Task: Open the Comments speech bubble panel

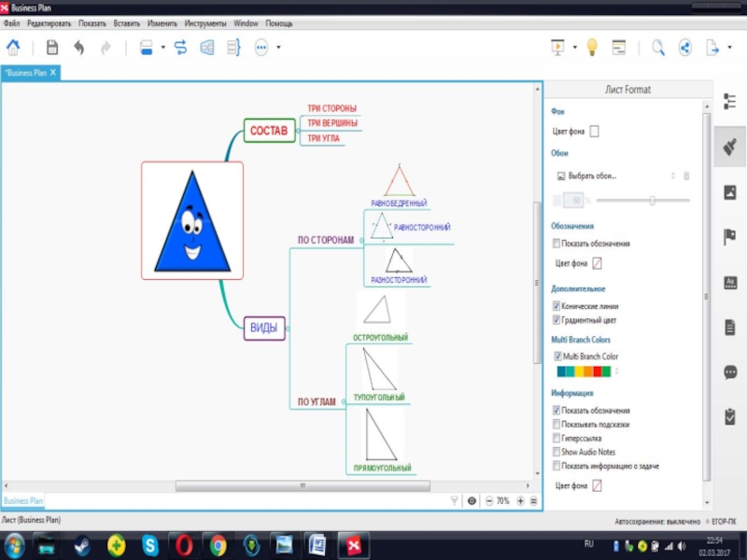Action: [729, 371]
